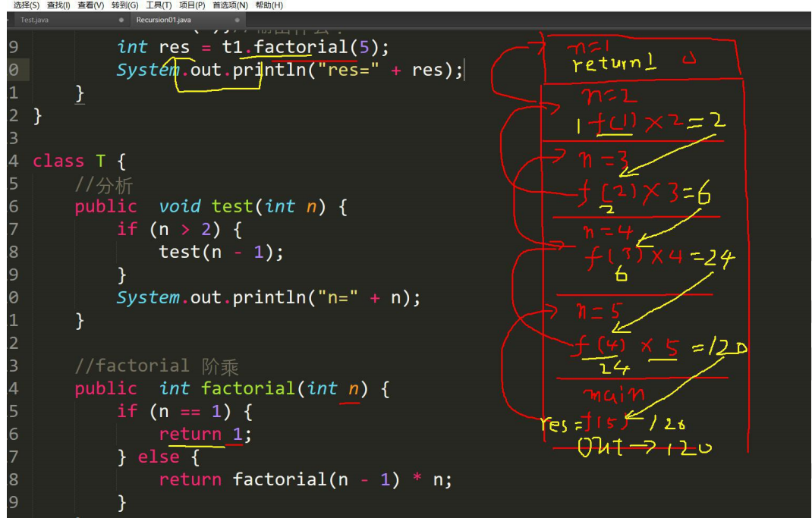
Task: Open the 工具(T) menu
Action: 159,5
